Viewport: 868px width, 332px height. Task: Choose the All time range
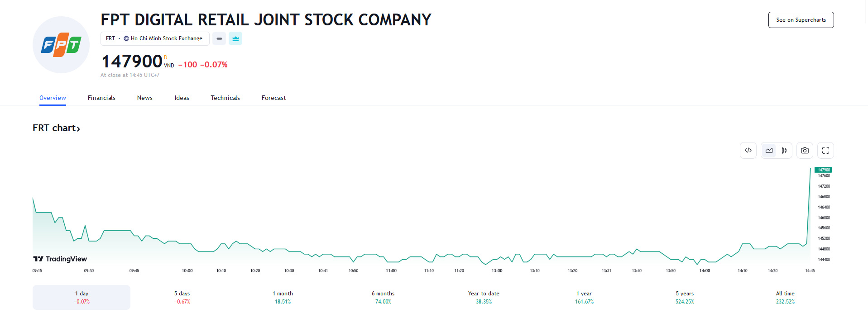pos(785,297)
